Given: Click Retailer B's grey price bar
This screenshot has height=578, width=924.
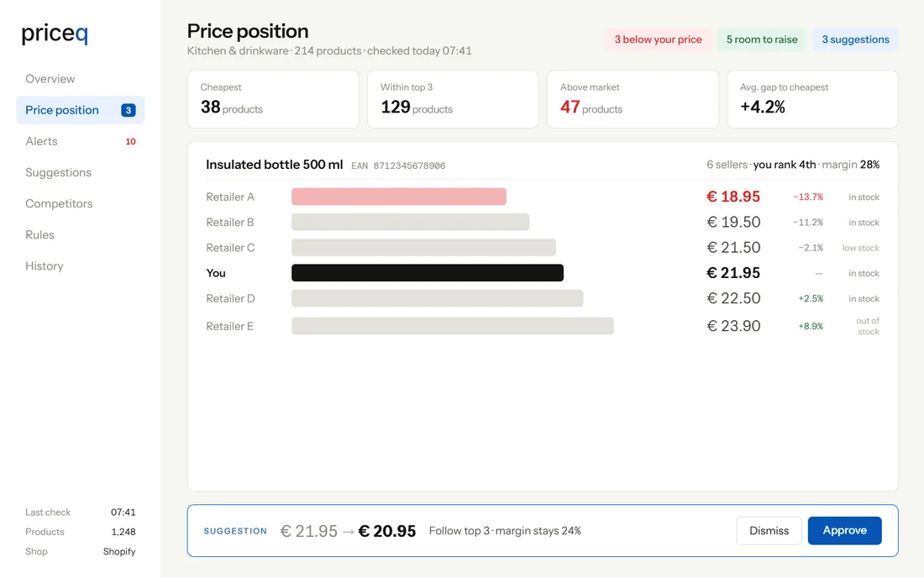Looking at the screenshot, I should (x=410, y=222).
